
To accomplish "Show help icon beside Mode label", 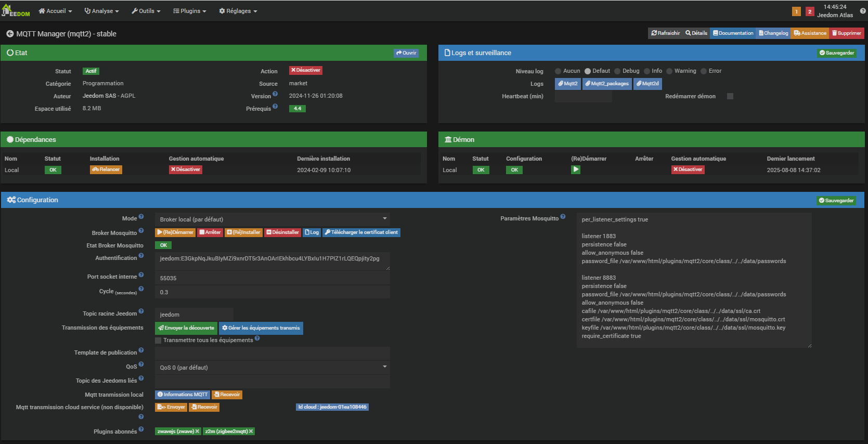I will (141, 217).
